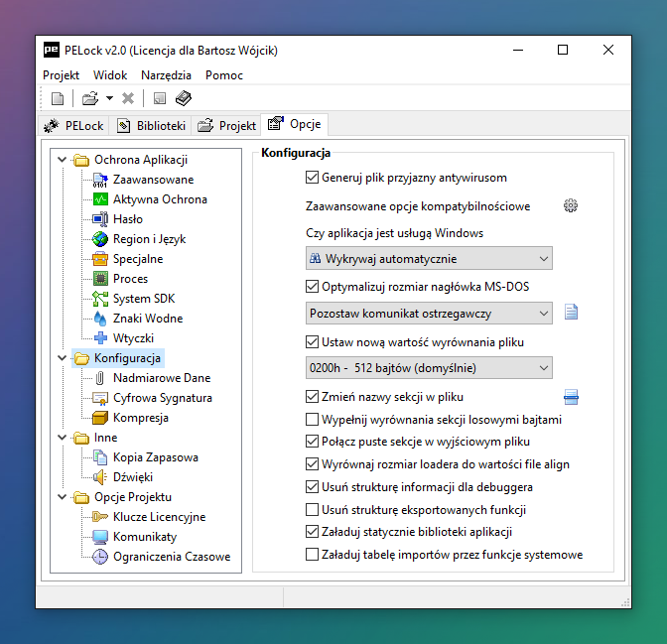
Task: Toggle Generuj plik przyjazny antywirusom checkbox
Action: (x=313, y=178)
